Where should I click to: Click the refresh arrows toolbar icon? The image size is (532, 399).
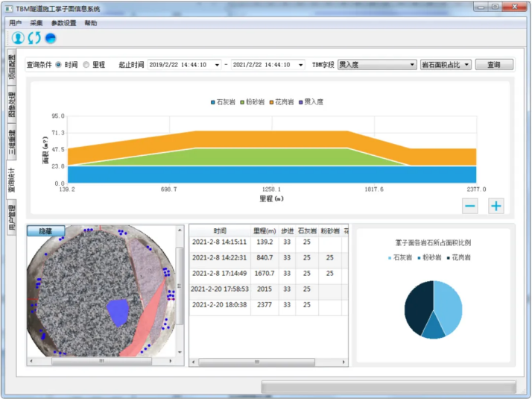34,37
